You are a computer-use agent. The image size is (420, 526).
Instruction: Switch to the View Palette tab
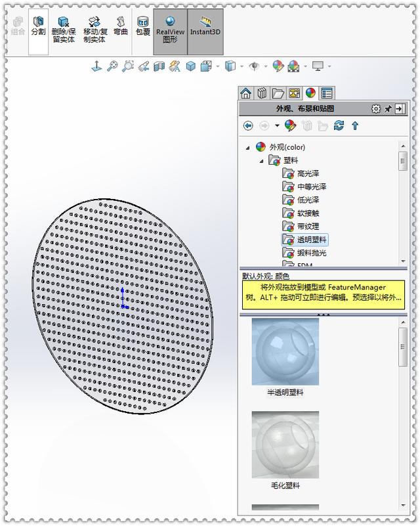294,93
